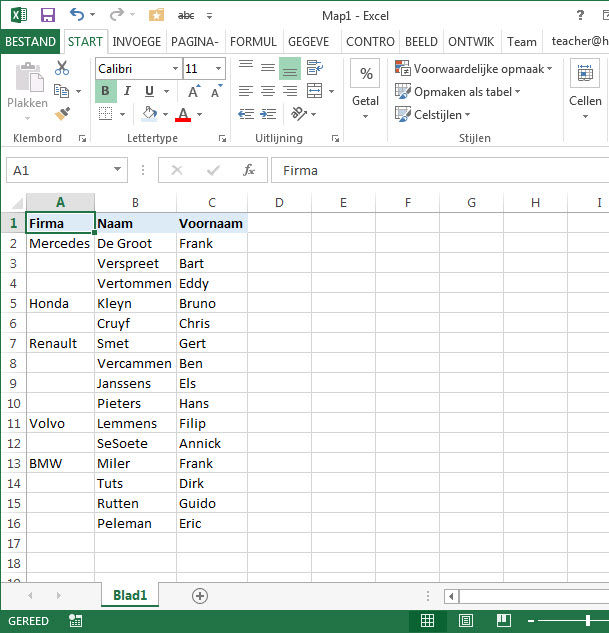Toggle Underline formatting button

pos(149,91)
